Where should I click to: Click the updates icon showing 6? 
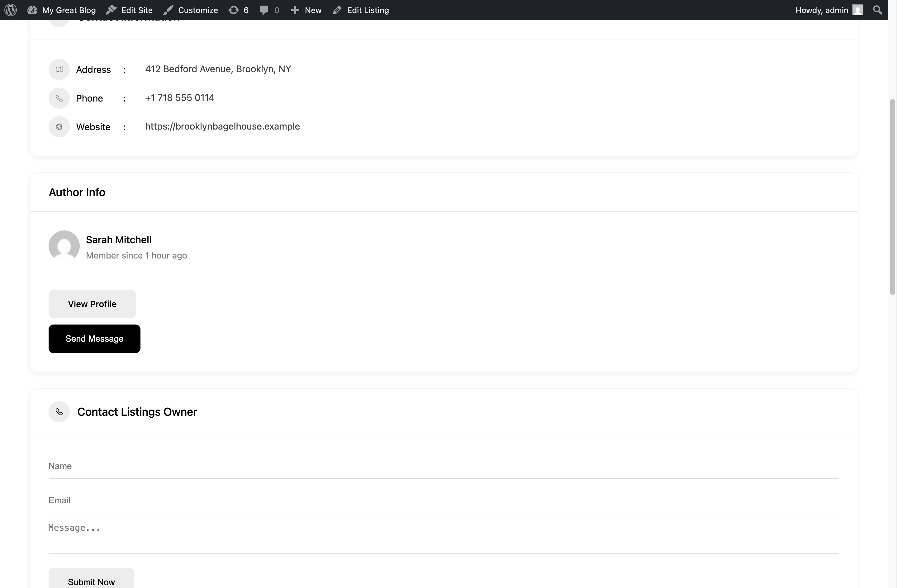tap(234, 10)
